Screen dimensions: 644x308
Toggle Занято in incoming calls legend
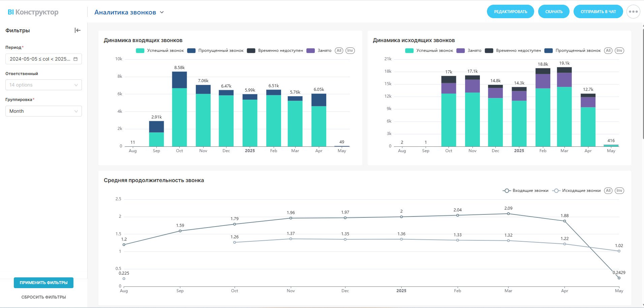click(x=319, y=50)
